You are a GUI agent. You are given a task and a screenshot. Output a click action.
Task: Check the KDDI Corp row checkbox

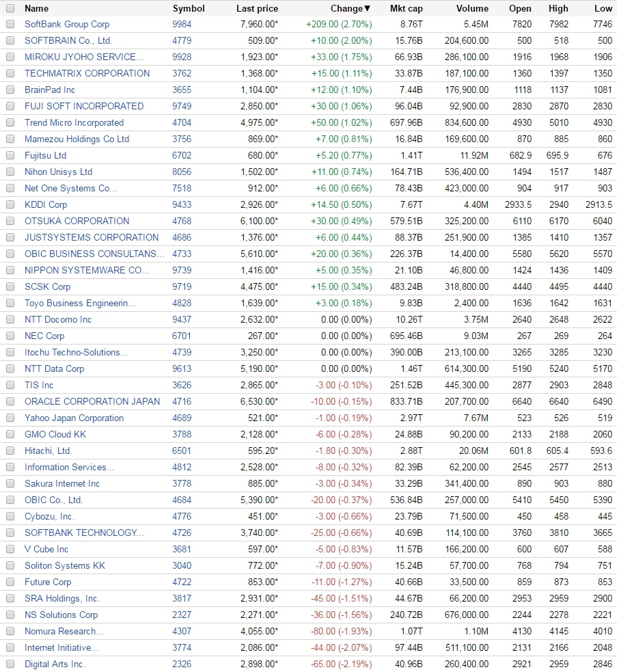click(x=10, y=205)
